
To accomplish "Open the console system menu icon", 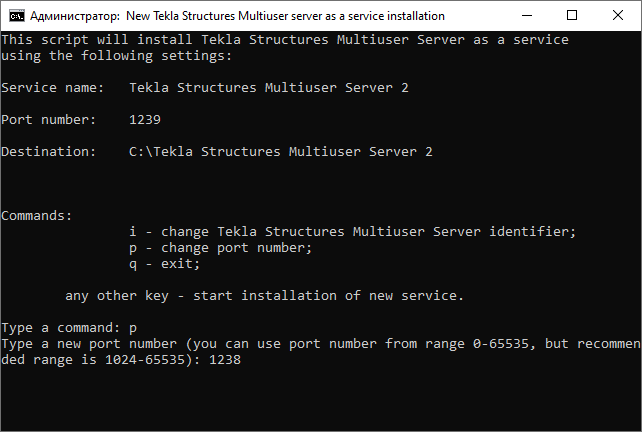I will pyautogui.click(x=17, y=16).
